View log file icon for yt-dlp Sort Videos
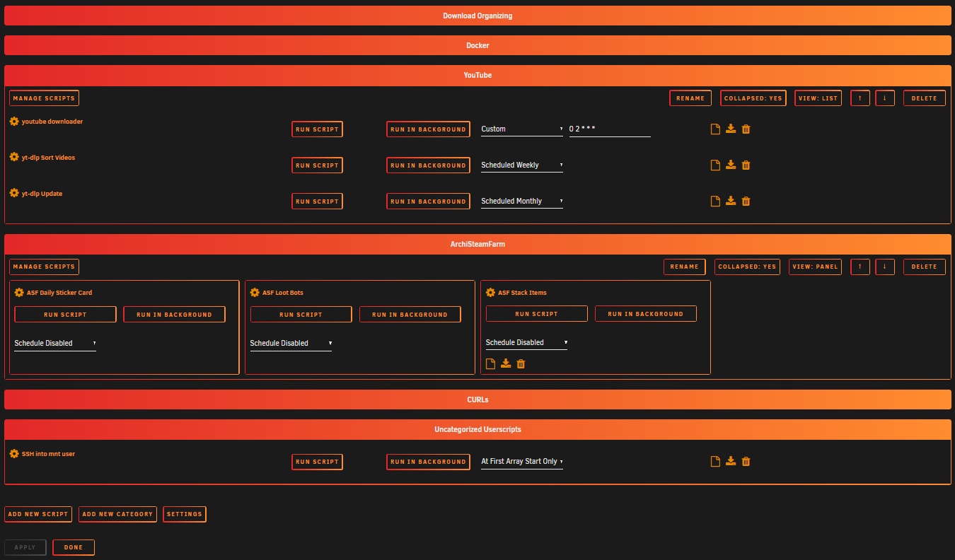 [x=715, y=165]
